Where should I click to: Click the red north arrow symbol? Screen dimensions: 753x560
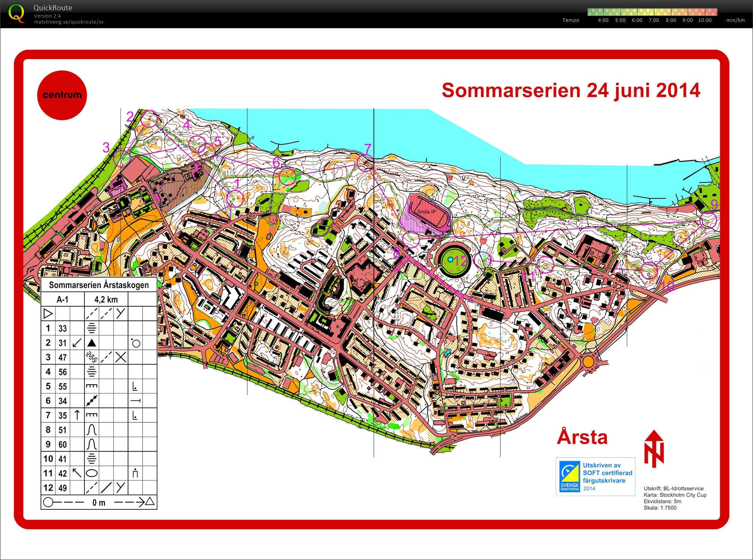[x=654, y=449]
